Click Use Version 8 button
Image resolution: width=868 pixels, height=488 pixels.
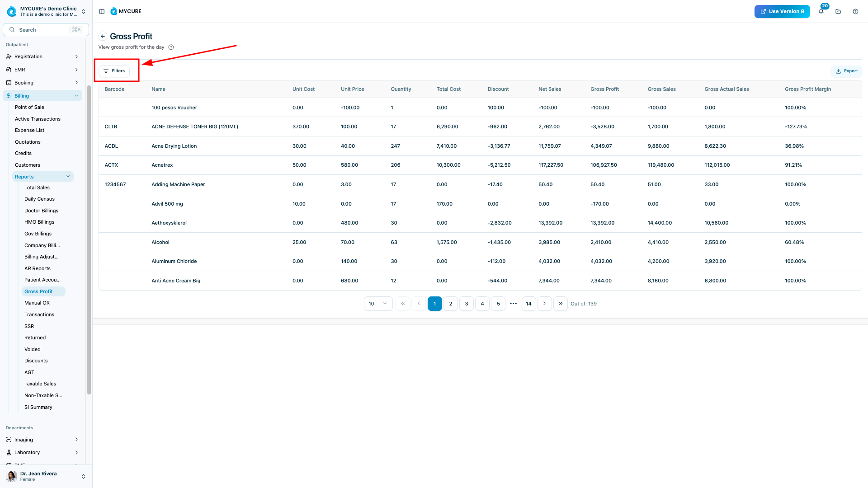782,11
